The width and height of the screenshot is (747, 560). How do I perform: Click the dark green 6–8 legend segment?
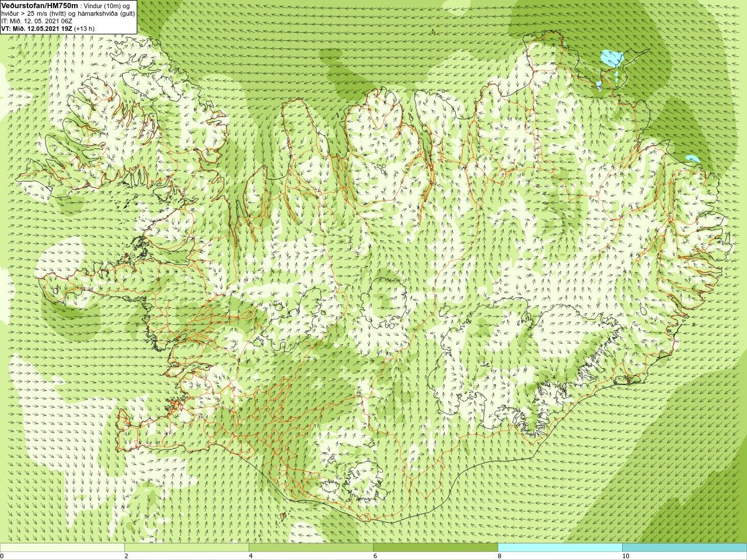435,548
